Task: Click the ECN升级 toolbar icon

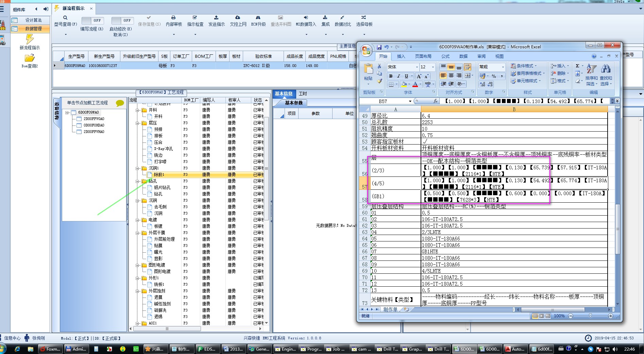Action: click(258, 18)
